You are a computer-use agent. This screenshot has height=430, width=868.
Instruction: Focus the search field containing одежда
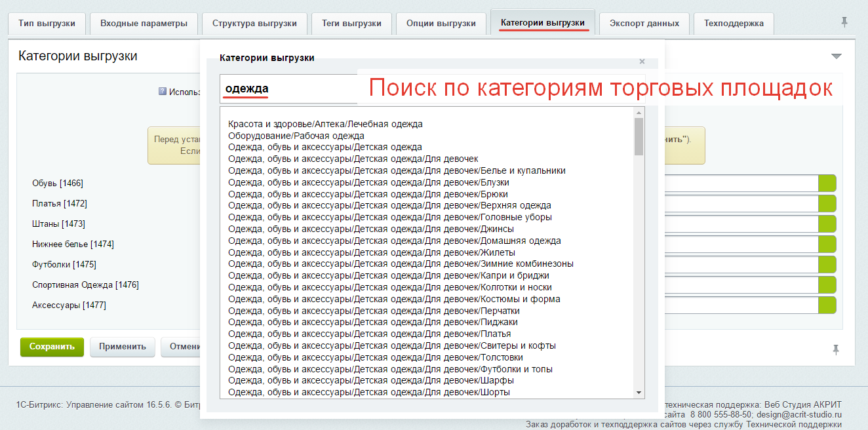[288, 89]
